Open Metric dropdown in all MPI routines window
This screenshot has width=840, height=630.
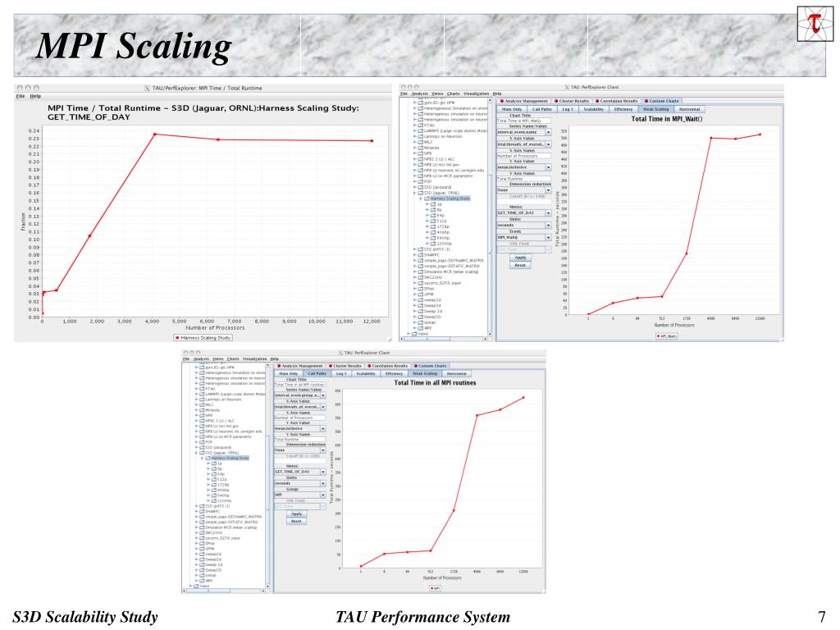[x=300, y=472]
